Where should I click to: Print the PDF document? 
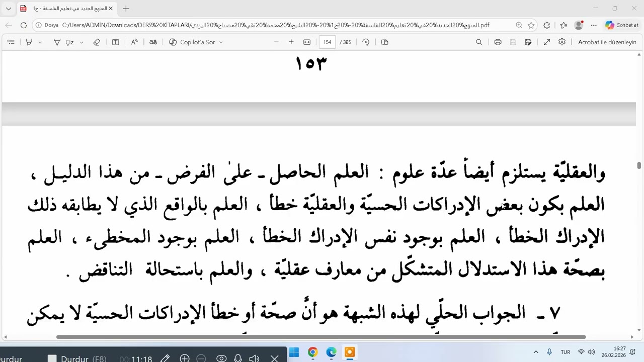point(498,42)
